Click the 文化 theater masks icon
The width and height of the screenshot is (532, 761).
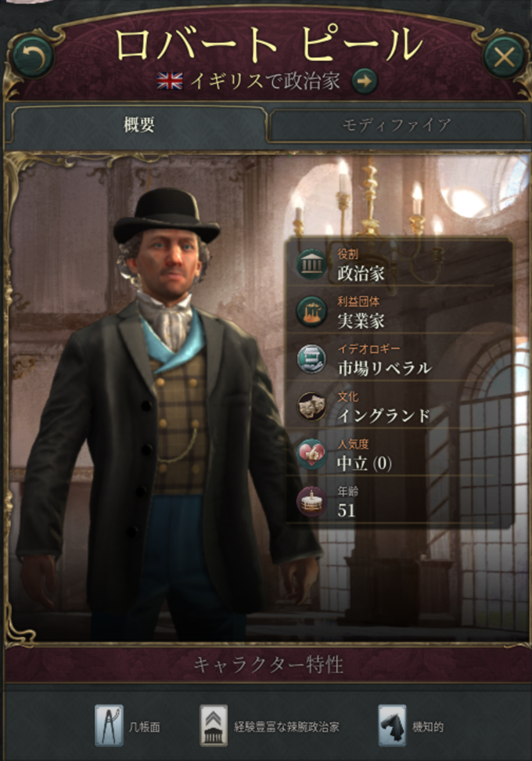coord(311,406)
